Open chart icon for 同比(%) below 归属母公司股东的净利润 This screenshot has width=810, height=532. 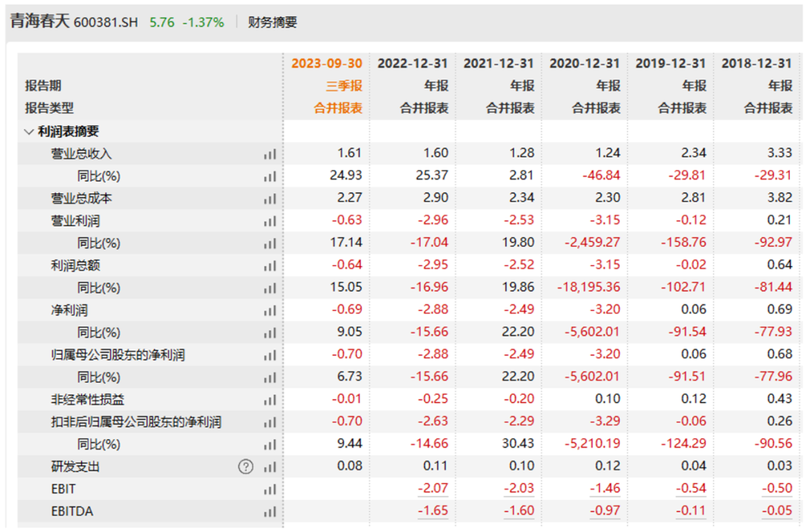click(270, 378)
